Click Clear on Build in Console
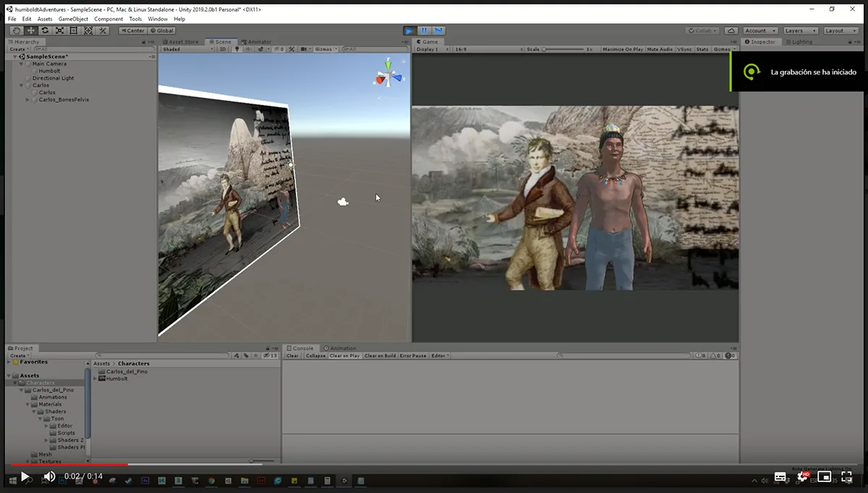Viewport: 868px width, 493px height. tap(380, 355)
